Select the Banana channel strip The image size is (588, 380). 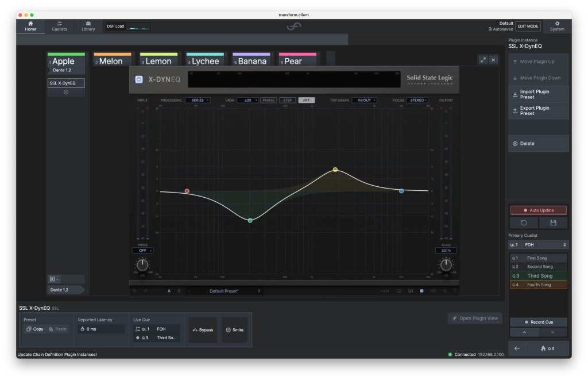coord(252,60)
